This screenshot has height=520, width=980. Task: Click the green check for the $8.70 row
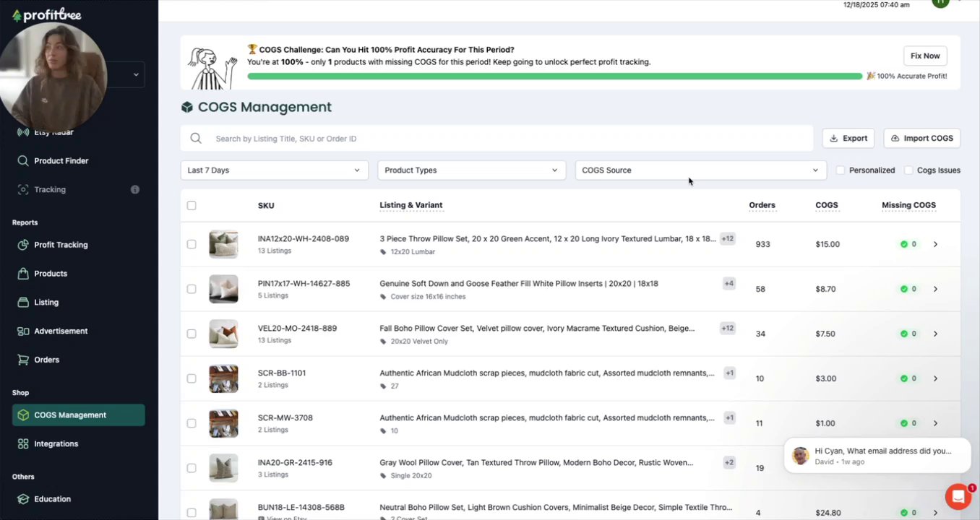[903, 289]
